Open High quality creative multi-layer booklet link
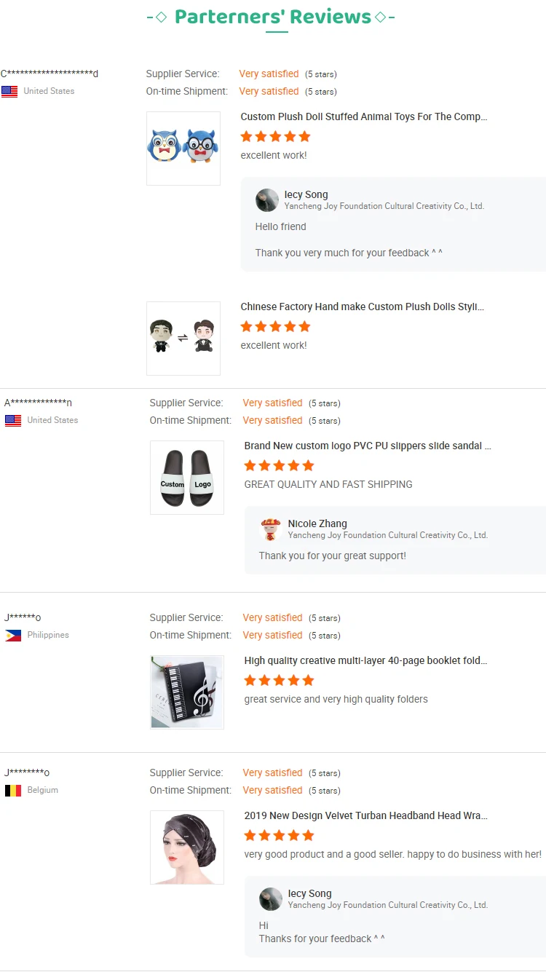Screen dimensions: 546x980 pos(366,660)
